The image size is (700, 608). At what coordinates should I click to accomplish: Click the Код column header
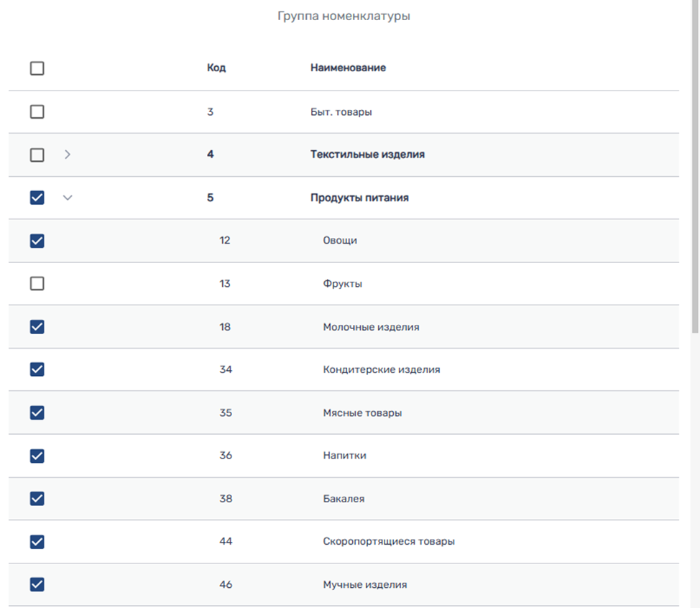click(216, 68)
